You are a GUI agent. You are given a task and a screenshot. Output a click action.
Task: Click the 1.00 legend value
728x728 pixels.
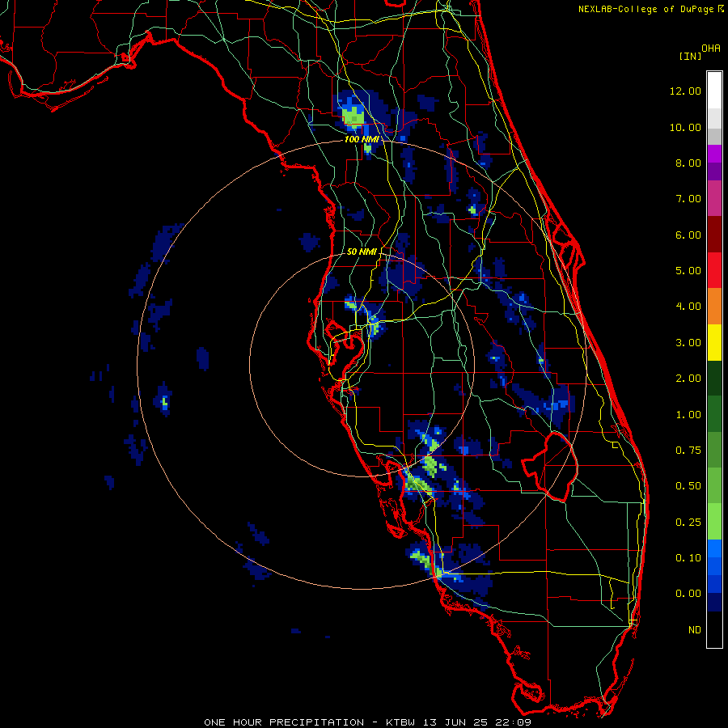pos(688,415)
